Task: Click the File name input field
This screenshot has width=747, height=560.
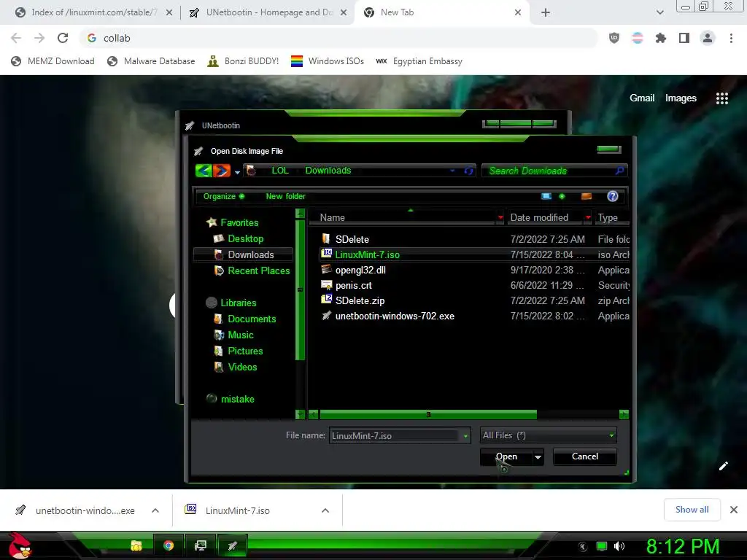Action: (x=395, y=435)
